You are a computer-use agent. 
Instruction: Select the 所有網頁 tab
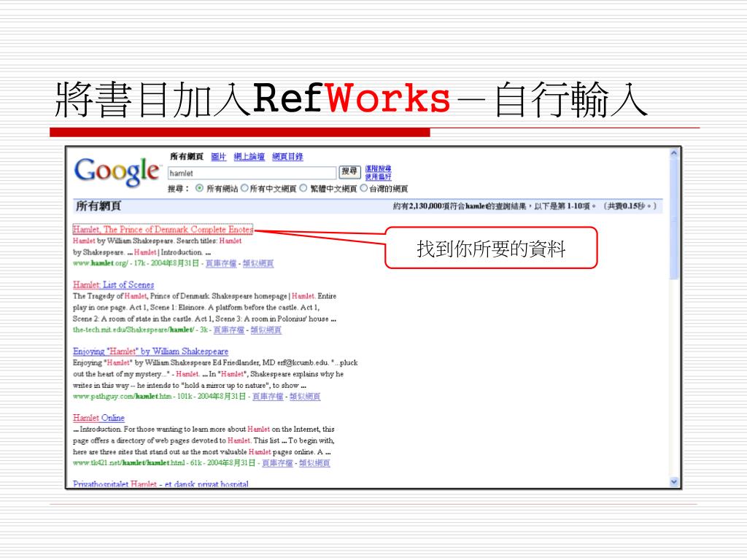186,157
